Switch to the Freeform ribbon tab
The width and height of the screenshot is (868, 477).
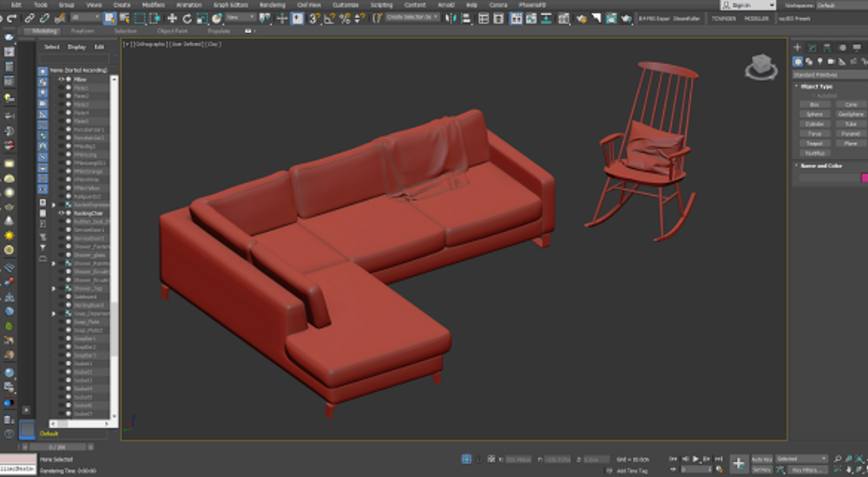(x=82, y=31)
